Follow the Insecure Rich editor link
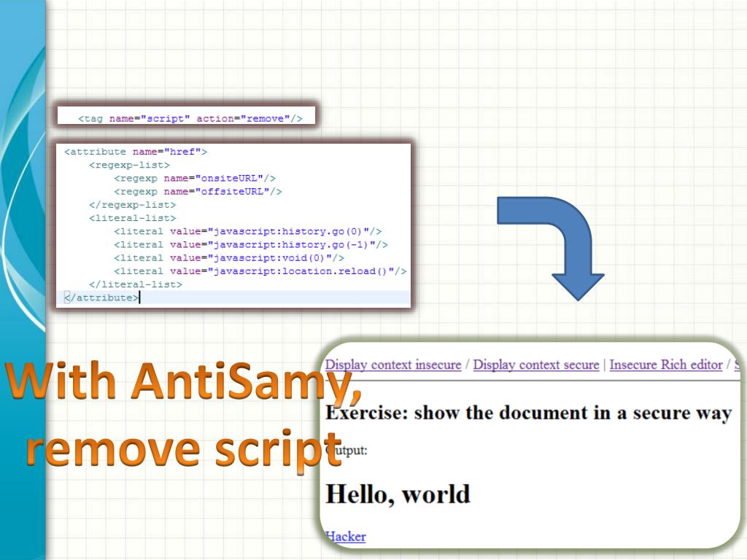 click(x=666, y=365)
